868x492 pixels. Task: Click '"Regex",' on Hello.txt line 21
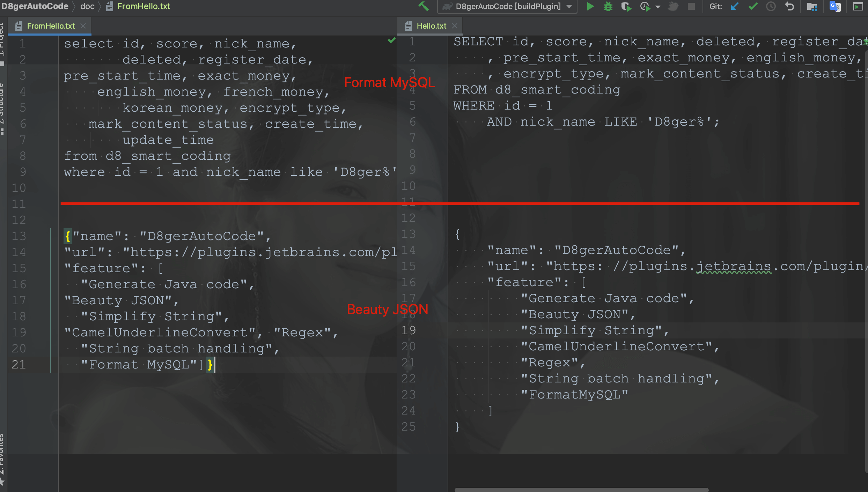coord(553,363)
